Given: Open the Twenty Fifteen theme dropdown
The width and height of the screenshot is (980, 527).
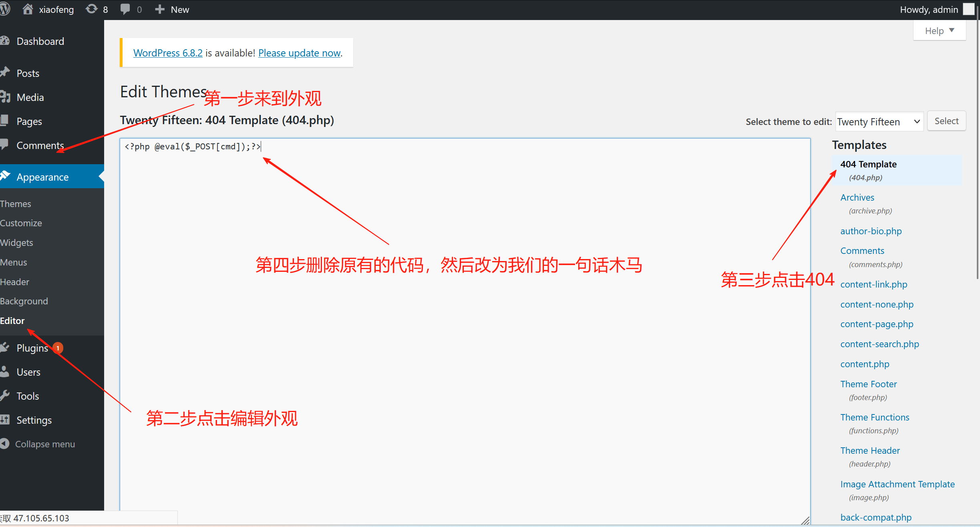Looking at the screenshot, I should [x=879, y=122].
